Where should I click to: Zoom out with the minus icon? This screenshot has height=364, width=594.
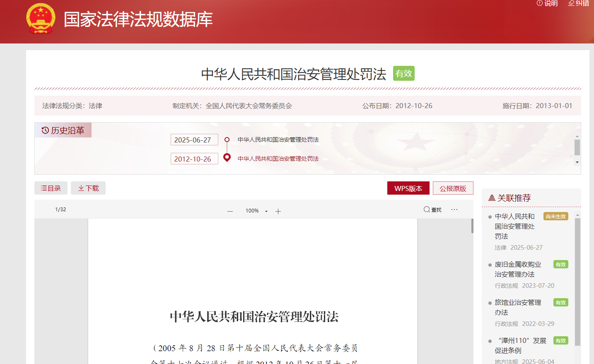click(x=230, y=211)
